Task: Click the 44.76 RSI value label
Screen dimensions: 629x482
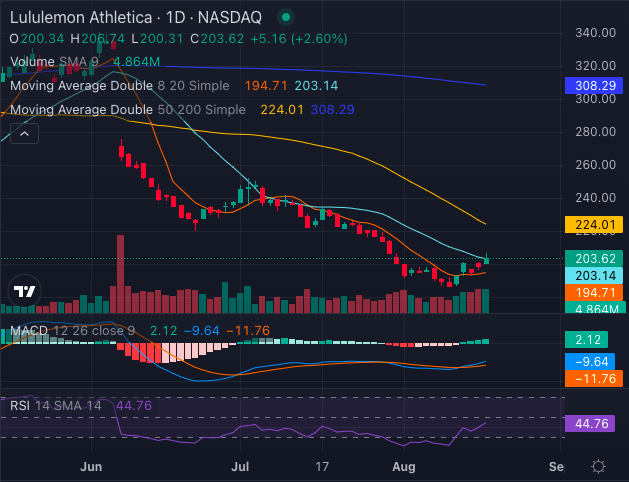Action: coord(594,423)
